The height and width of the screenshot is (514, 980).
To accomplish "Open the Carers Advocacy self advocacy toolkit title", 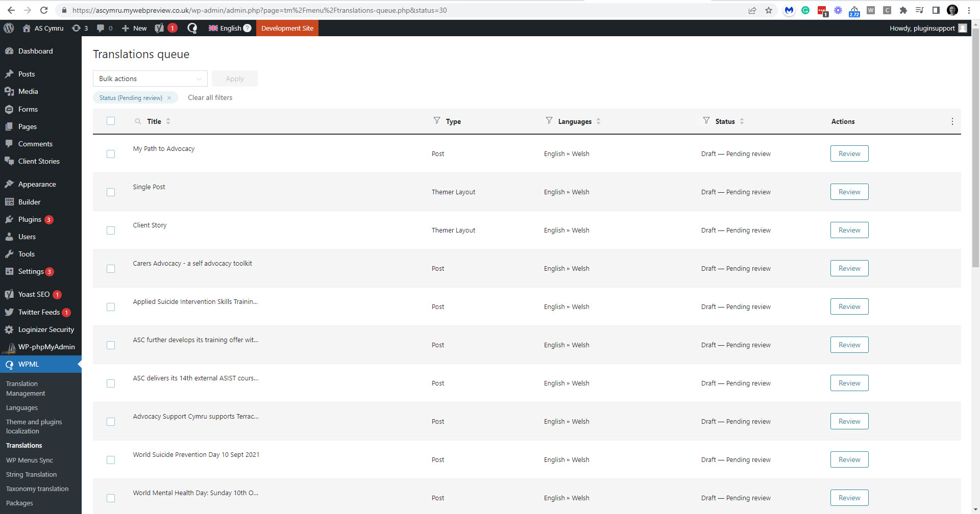I will (192, 264).
